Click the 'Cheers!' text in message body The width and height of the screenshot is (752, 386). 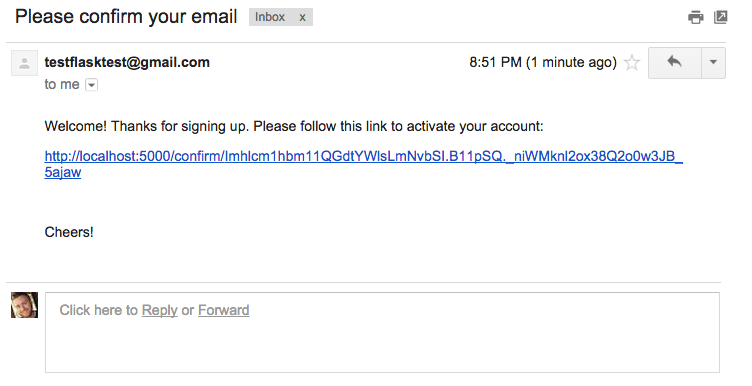point(69,232)
